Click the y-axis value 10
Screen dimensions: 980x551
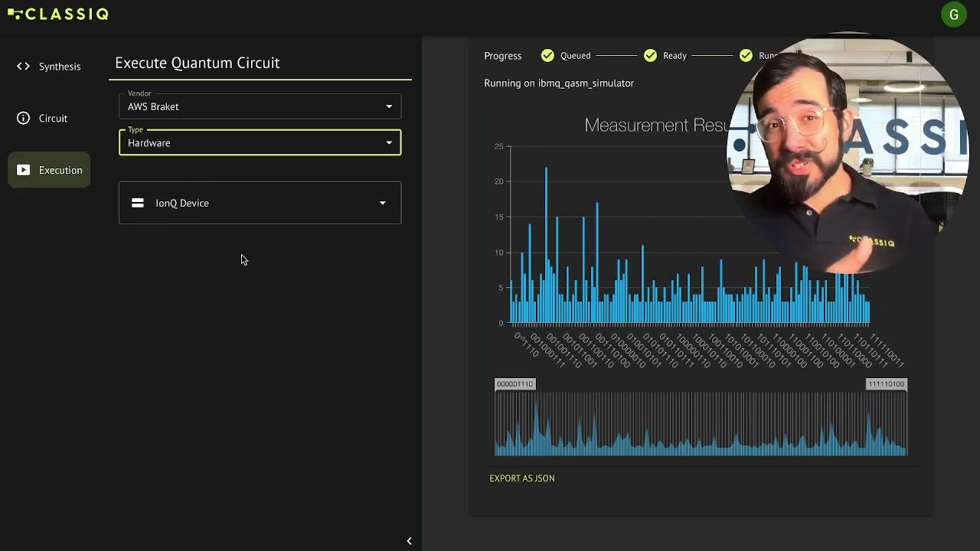click(x=498, y=253)
